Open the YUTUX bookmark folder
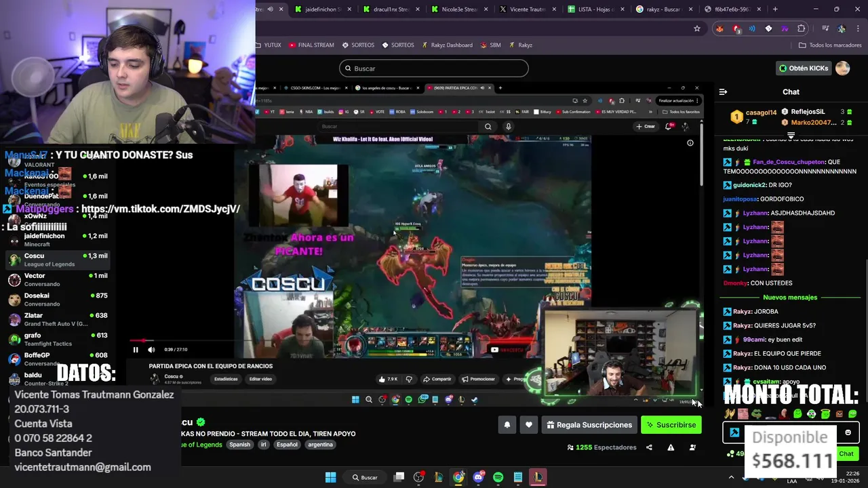The width and height of the screenshot is (868, 488). coord(269,45)
